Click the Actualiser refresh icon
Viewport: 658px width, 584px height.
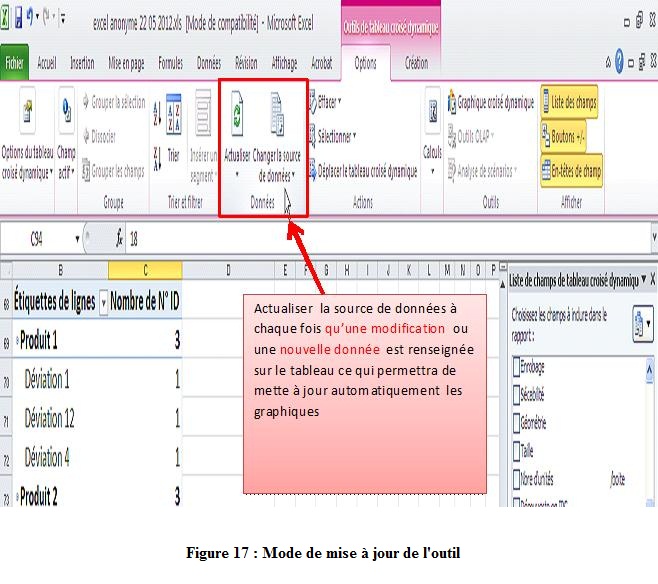click(x=237, y=114)
